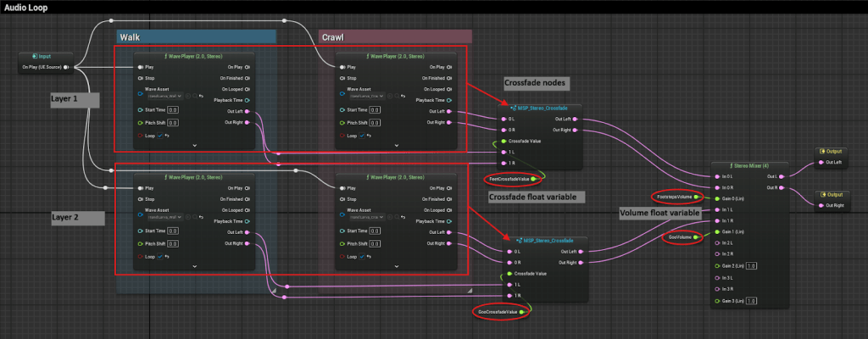Select the Walk comment box header
868x339 pixels.
click(x=196, y=37)
